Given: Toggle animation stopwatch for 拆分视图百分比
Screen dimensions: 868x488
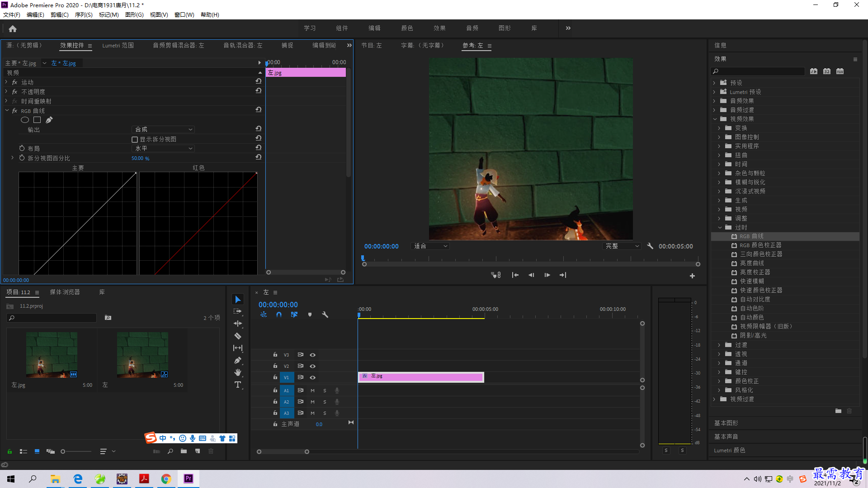Looking at the screenshot, I should [22, 158].
